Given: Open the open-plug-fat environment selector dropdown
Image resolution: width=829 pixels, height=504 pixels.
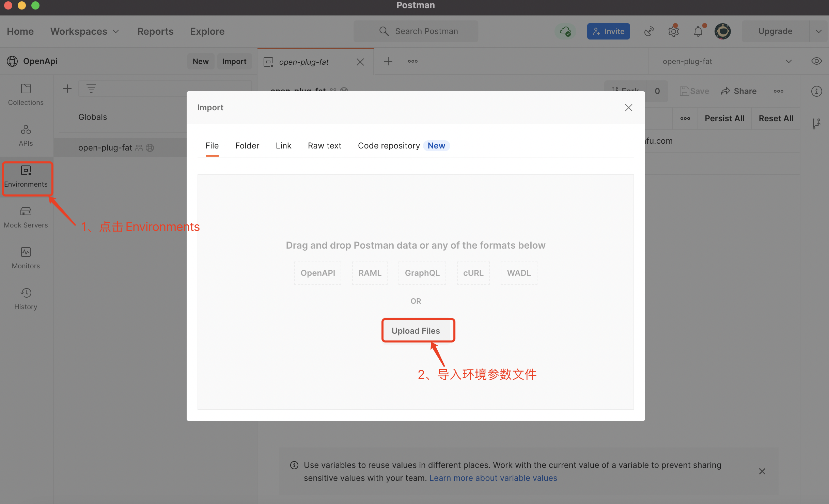Looking at the screenshot, I should pos(725,61).
